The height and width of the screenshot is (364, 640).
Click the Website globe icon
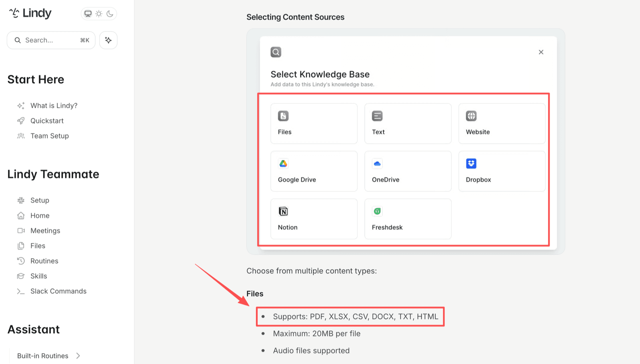click(x=471, y=116)
